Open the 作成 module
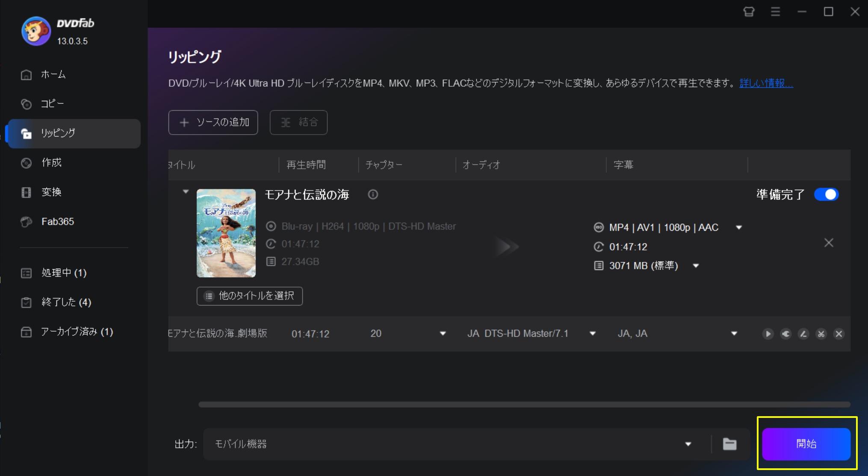 pyautogui.click(x=74, y=163)
